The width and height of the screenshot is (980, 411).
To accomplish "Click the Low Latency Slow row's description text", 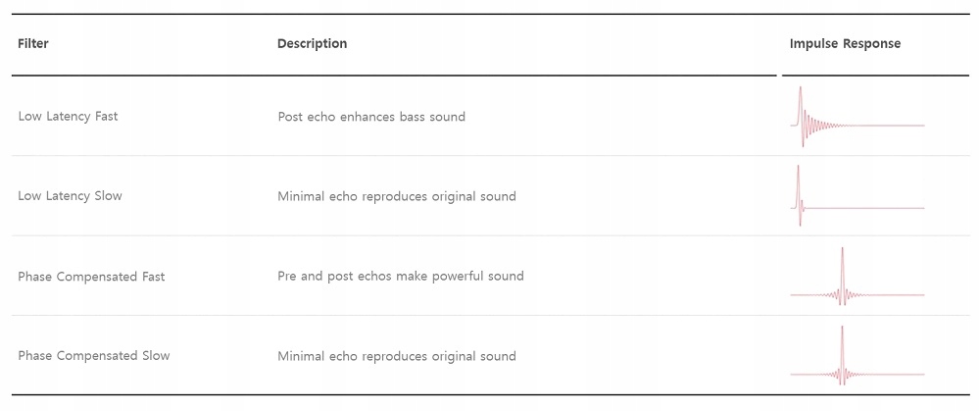I will tap(396, 196).
